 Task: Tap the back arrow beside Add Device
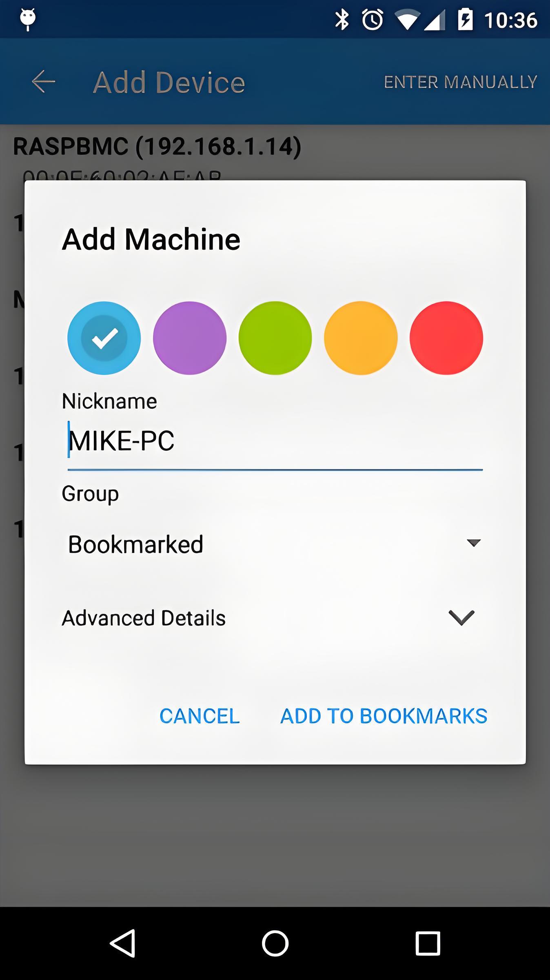43,82
